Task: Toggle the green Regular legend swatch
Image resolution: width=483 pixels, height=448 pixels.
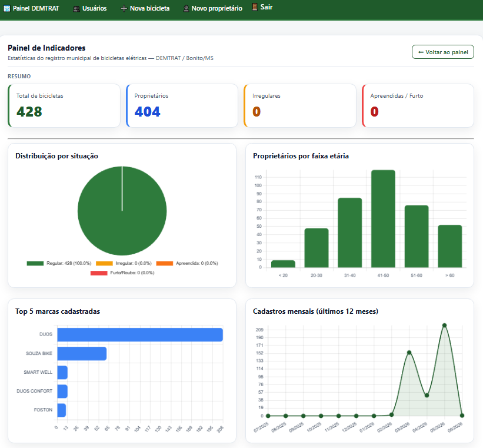Action: pos(35,263)
